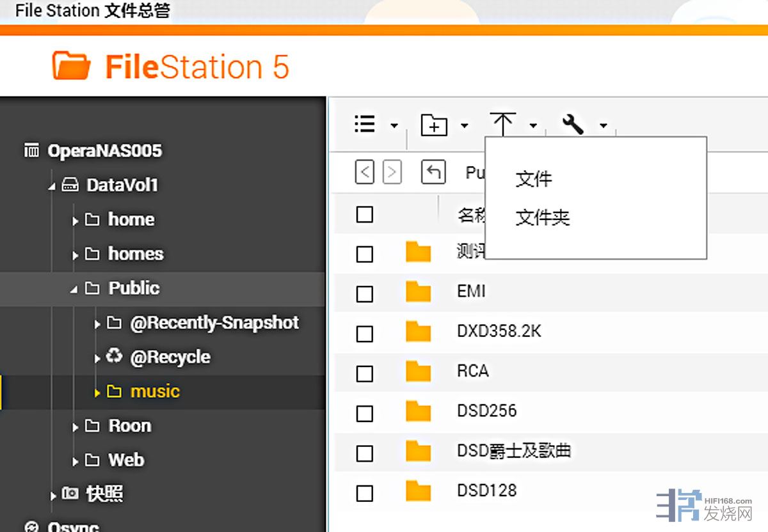This screenshot has height=532, width=768.
Task: Open the @Recycle bin folder
Action: tap(170, 357)
